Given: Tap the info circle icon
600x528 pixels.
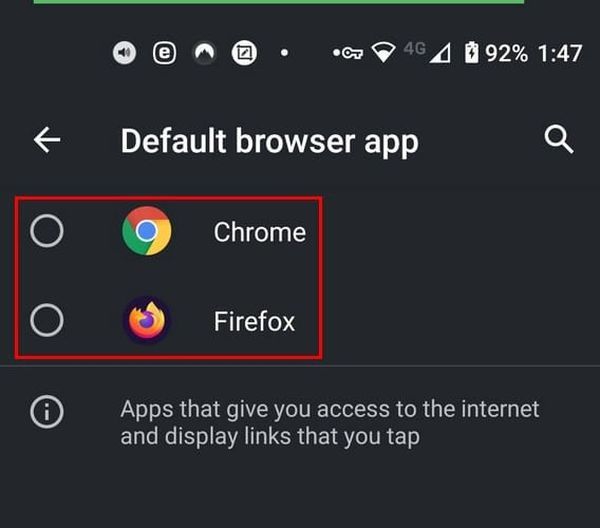Looking at the screenshot, I should [47, 411].
